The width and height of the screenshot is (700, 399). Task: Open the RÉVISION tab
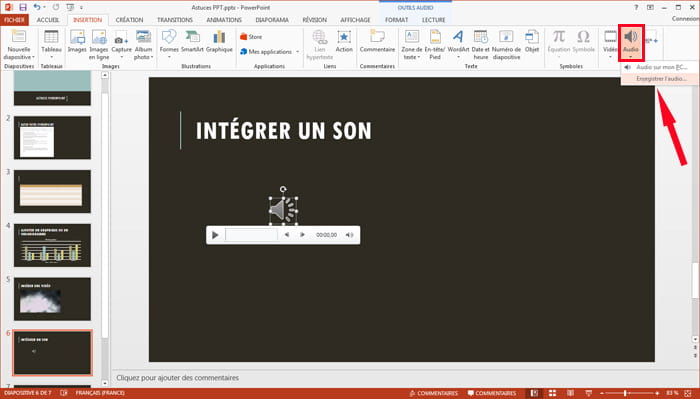pos(314,20)
